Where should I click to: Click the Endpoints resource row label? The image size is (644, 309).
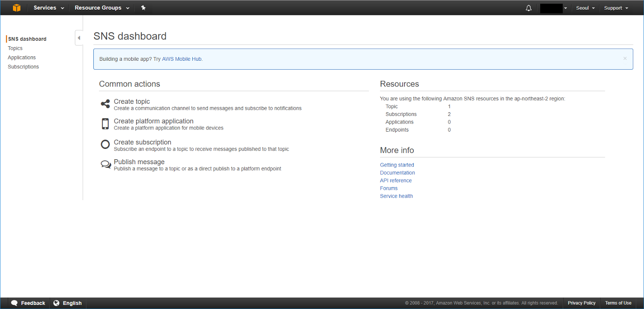point(397,130)
